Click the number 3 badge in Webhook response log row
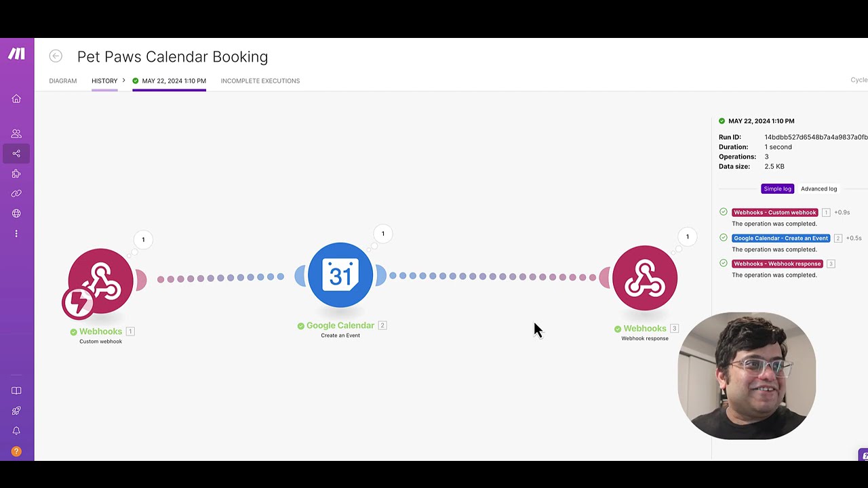Image resolution: width=868 pixels, height=488 pixels. click(x=831, y=264)
